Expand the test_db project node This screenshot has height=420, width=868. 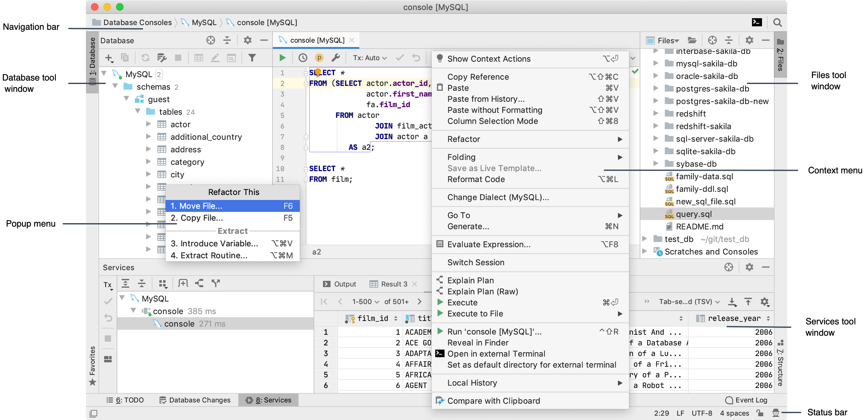click(644, 239)
